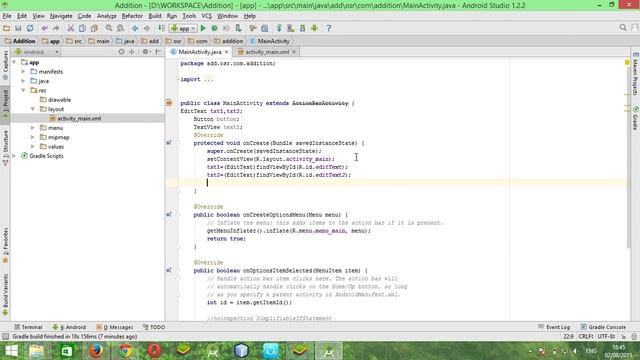The width and height of the screenshot is (640, 360).
Task: Toggle the Build Variants tool window button
Action: pyautogui.click(x=5, y=295)
